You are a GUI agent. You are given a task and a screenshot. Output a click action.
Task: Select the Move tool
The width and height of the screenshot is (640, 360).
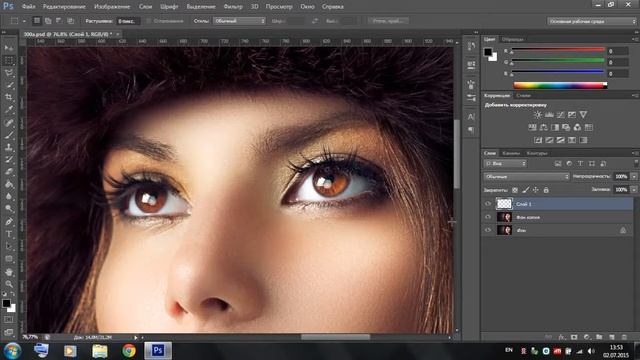coord(9,48)
